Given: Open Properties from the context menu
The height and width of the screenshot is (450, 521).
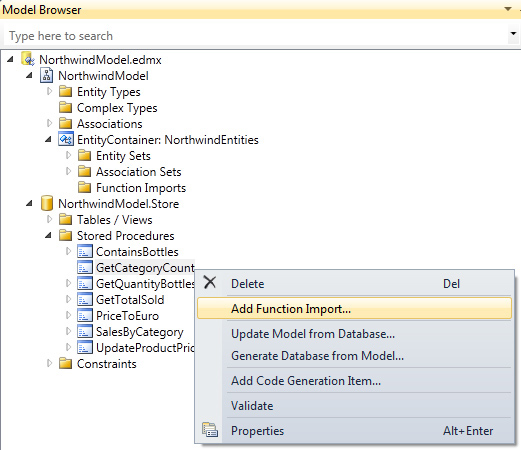Looking at the screenshot, I should click(x=354, y=431).
